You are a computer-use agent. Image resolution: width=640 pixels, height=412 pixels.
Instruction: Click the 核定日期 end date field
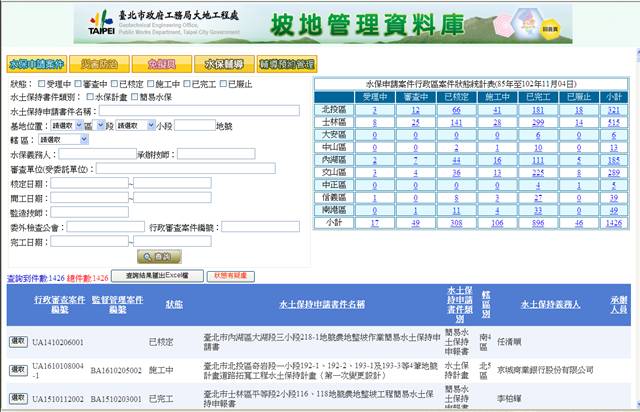(x=172, y=183)
